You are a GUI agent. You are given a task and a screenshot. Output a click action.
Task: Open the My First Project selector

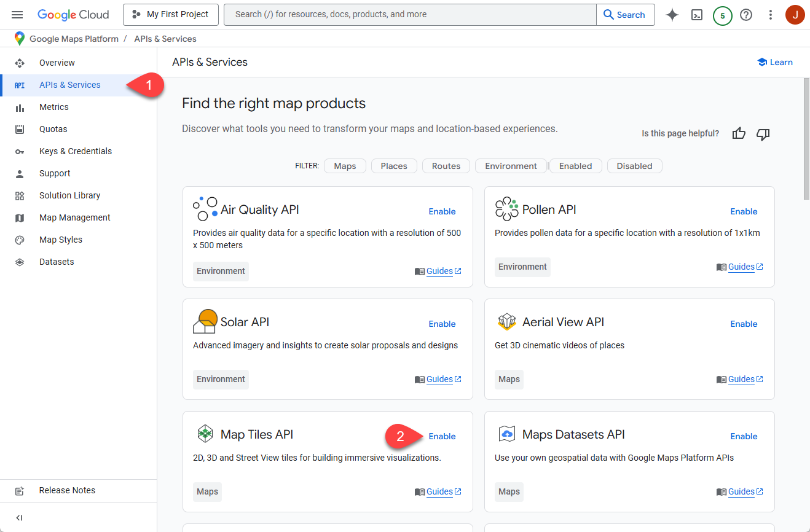(171, 14)
